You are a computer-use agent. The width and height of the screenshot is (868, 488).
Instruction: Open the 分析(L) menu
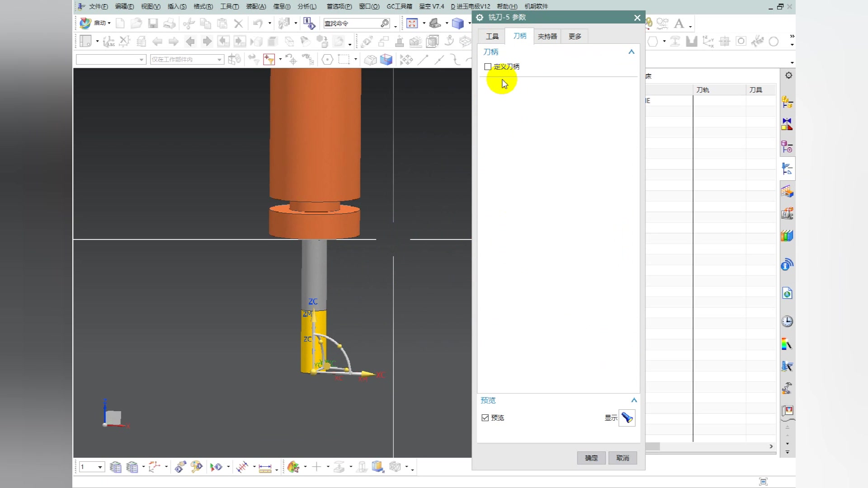pos(307,6)
